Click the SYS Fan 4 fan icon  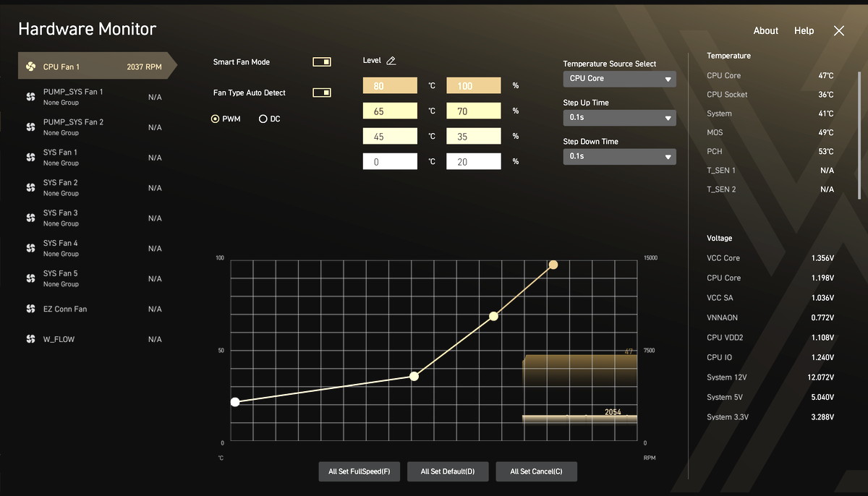click(x=30, y=248)
